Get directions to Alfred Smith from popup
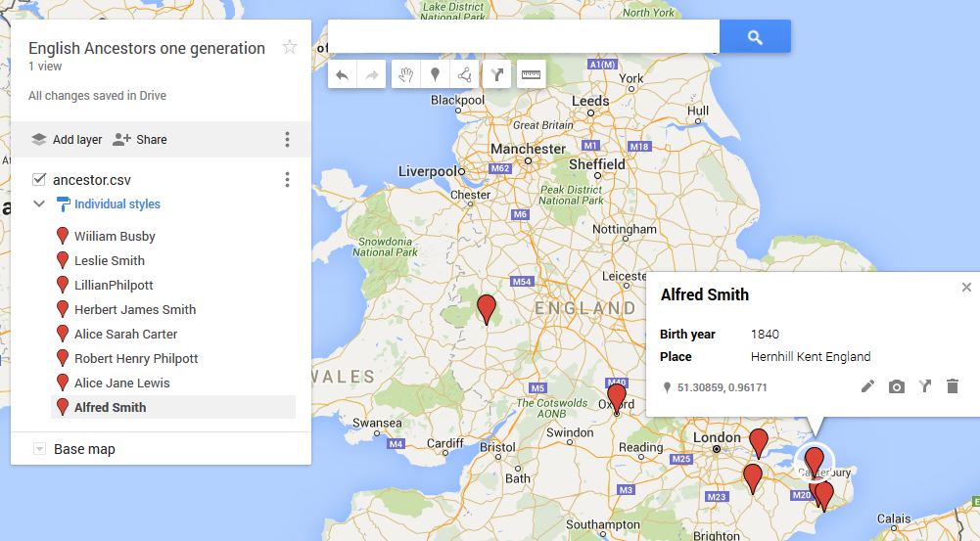The image size is (980, 541). [x=925, y=386]
